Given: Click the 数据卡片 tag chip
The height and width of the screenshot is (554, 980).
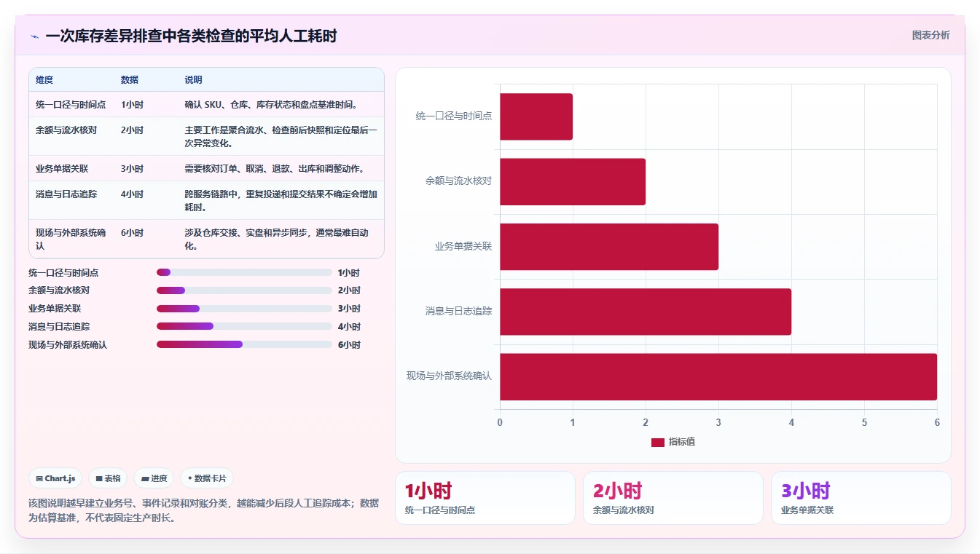Looking at the screenshot, I should coord(207,478).
